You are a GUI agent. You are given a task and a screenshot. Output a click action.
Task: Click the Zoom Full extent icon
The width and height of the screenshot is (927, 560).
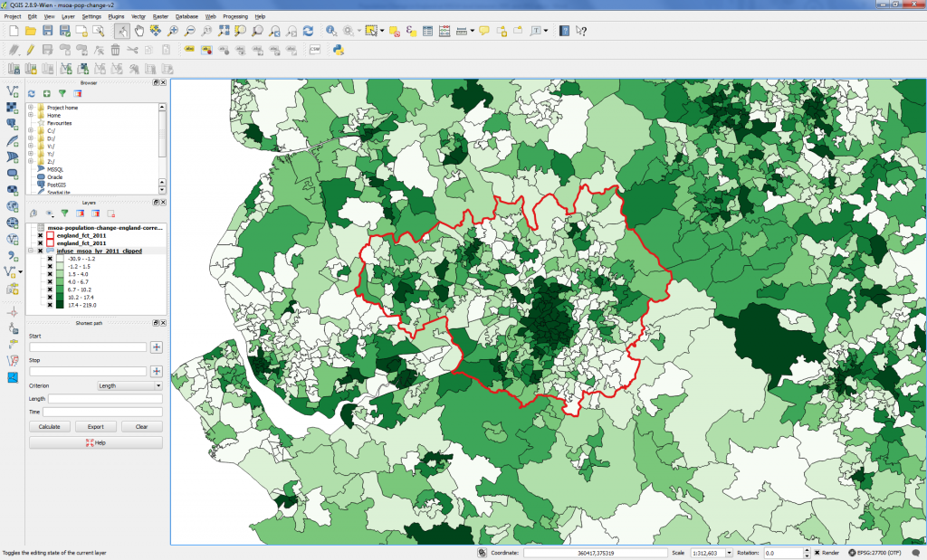(x=224, y=31)
